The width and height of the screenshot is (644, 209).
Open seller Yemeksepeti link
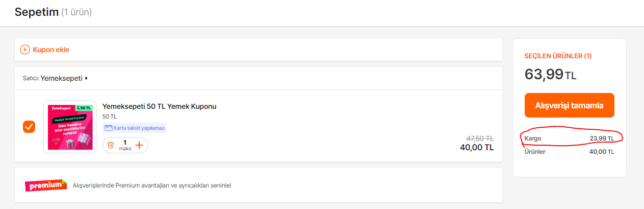pos(61,78)
